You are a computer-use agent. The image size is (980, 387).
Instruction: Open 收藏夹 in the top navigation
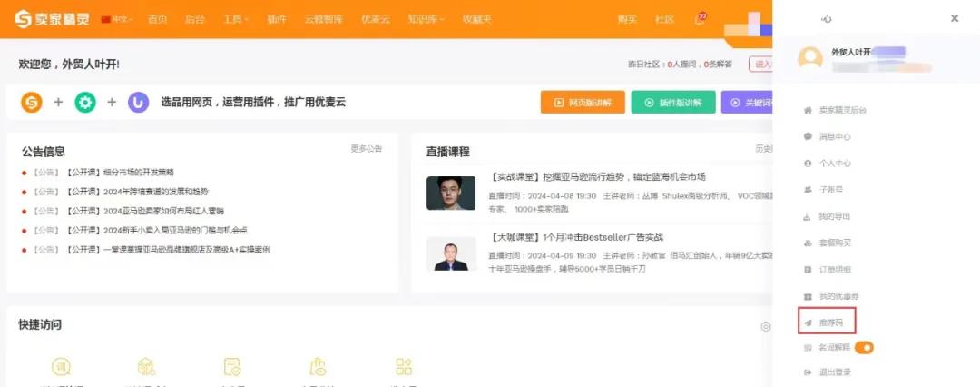point(477,19)
